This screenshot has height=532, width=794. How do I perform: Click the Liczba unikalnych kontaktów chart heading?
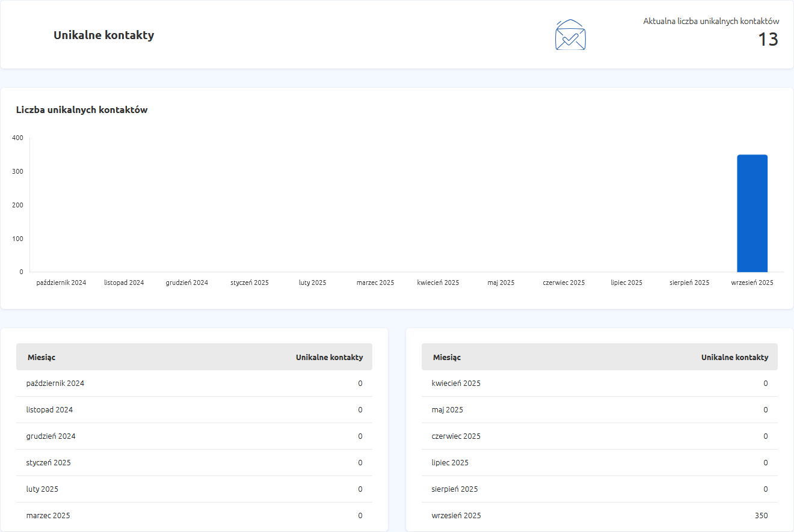(x=82, y=110)
